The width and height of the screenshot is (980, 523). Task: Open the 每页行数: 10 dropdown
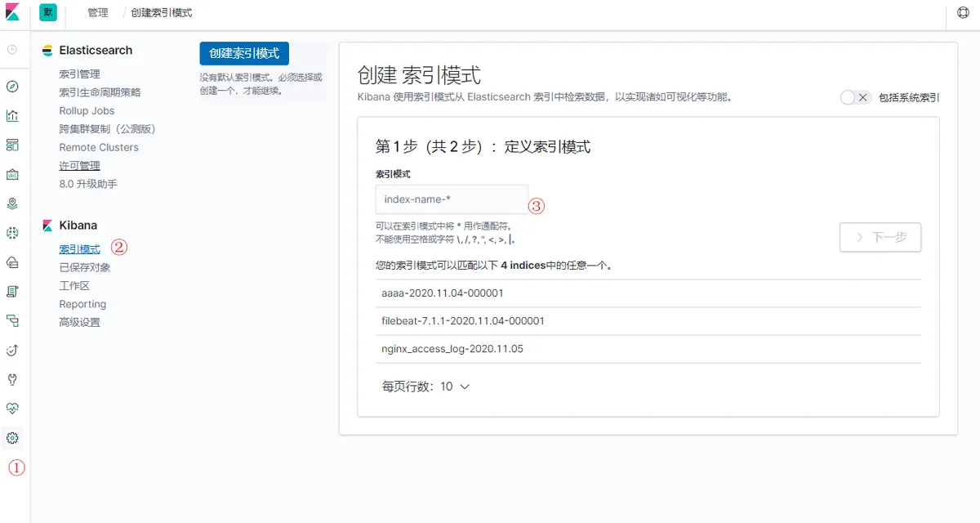click(425, 387)
